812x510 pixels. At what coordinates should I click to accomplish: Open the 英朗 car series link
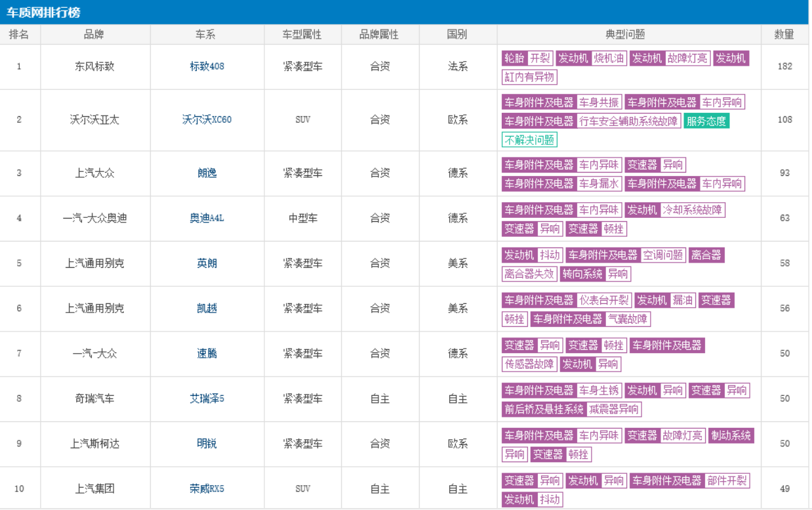coord(207,263)
